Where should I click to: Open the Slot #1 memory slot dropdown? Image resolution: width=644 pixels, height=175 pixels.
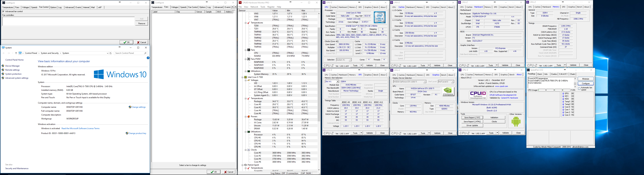[337, 82]
